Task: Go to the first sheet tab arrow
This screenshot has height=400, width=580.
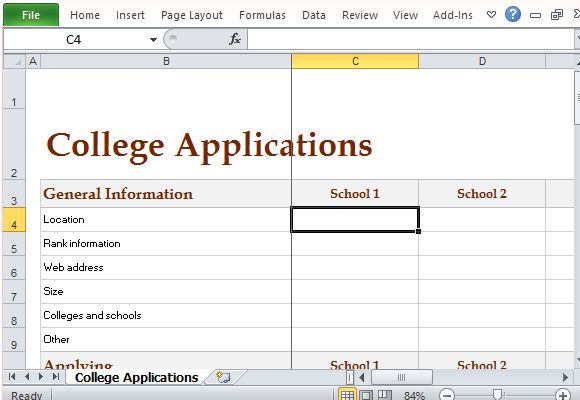Action: click(12, 377)
